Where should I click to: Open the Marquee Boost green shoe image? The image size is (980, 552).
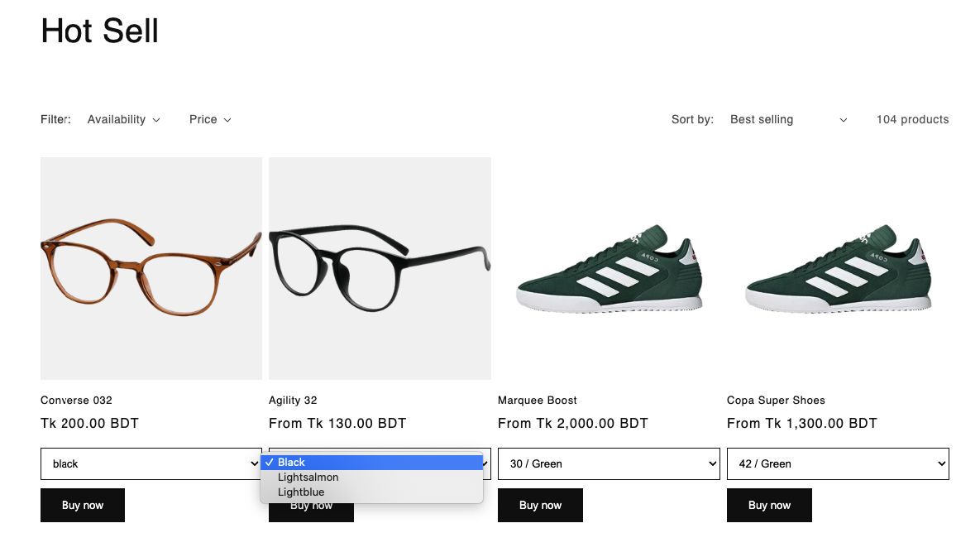coord(609,268)
